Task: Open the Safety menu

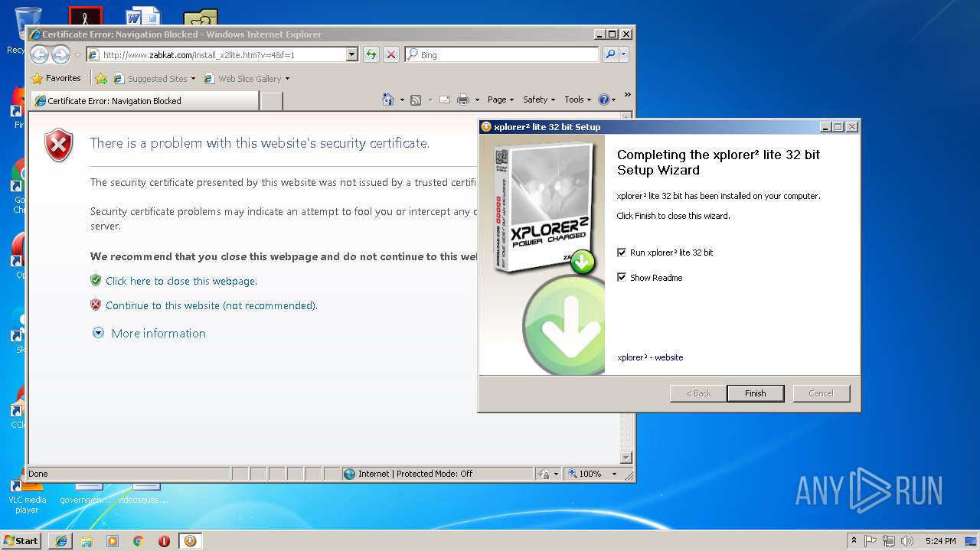Action: pyautogui.click(x=540, y=99)
